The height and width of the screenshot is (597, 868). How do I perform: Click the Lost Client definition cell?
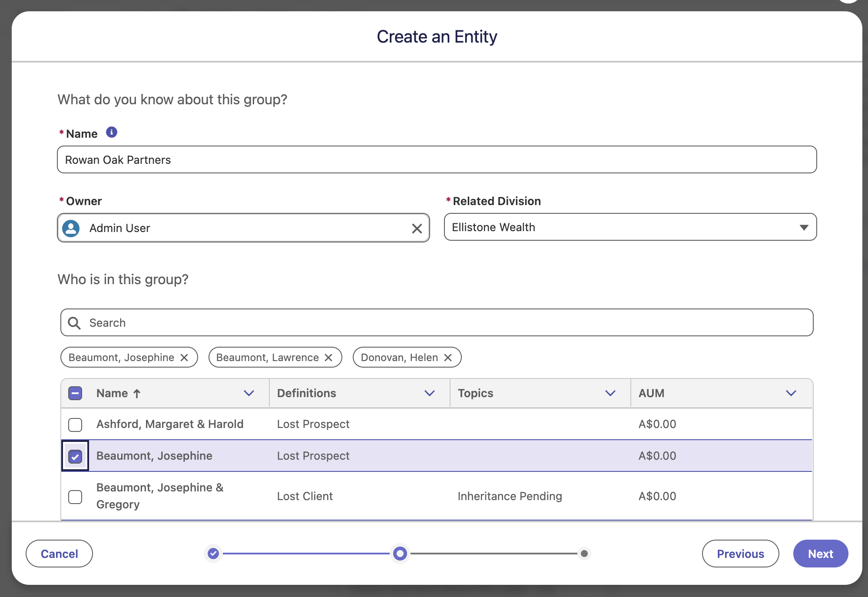tap(305, 496)
